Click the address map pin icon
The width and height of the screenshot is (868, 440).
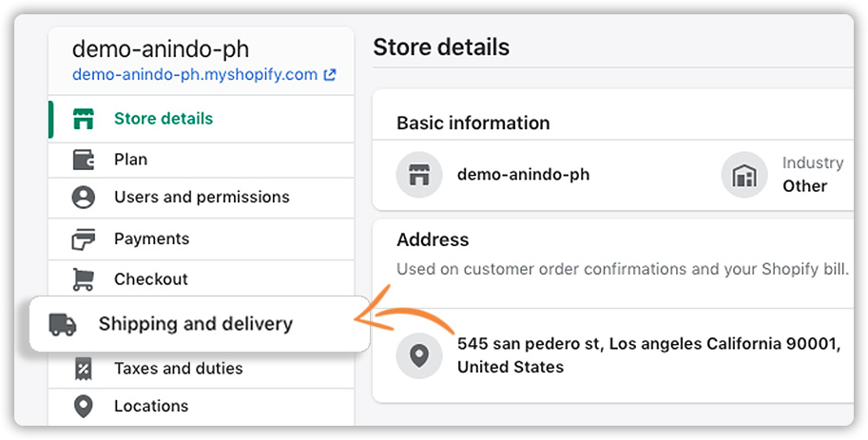click(x=419, y=355)
